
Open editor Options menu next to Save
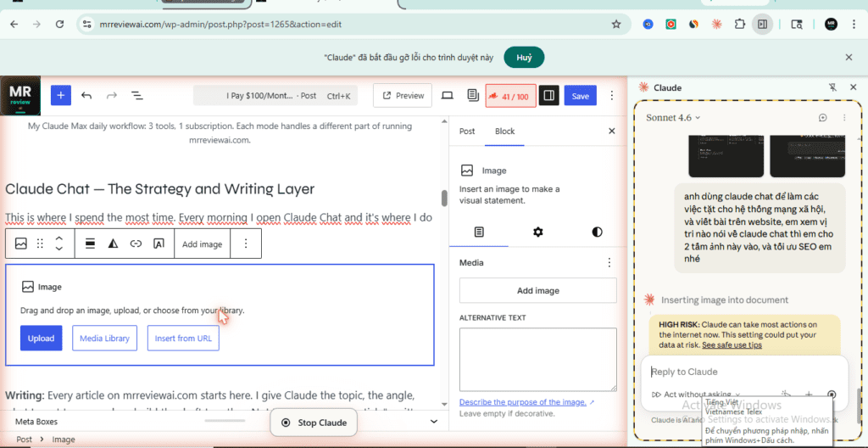point(612,95)
